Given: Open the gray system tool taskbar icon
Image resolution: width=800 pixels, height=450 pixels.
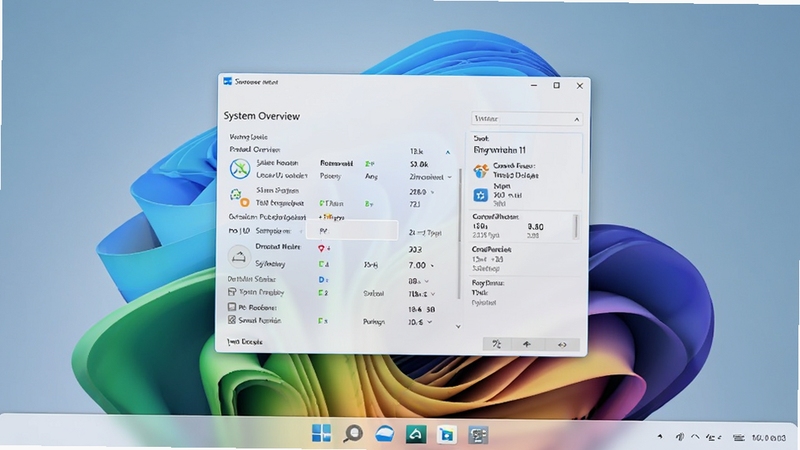Looking at the screenshot, I should click(x=478, y=435).
